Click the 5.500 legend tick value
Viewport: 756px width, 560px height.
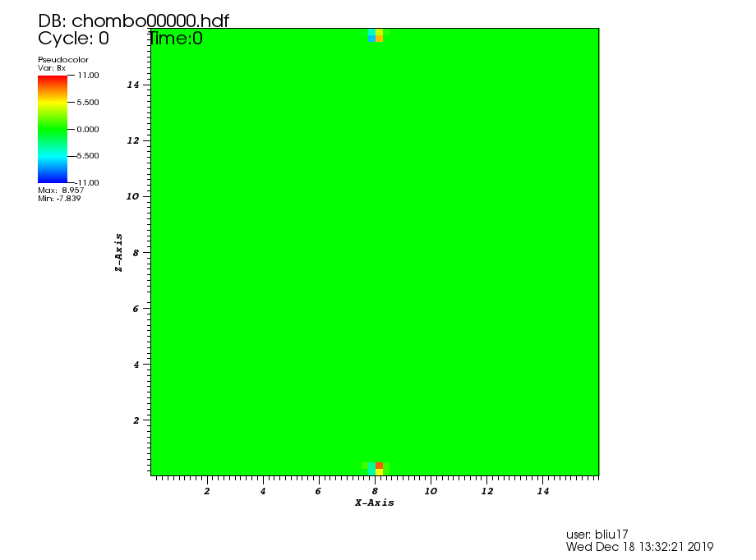pyautogui.click(x=88, y=102)
